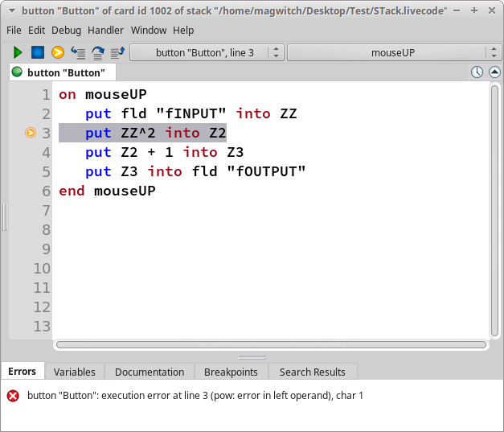
Task: Click the round up-arrow button beside clock icon
Action: (494, 72)
